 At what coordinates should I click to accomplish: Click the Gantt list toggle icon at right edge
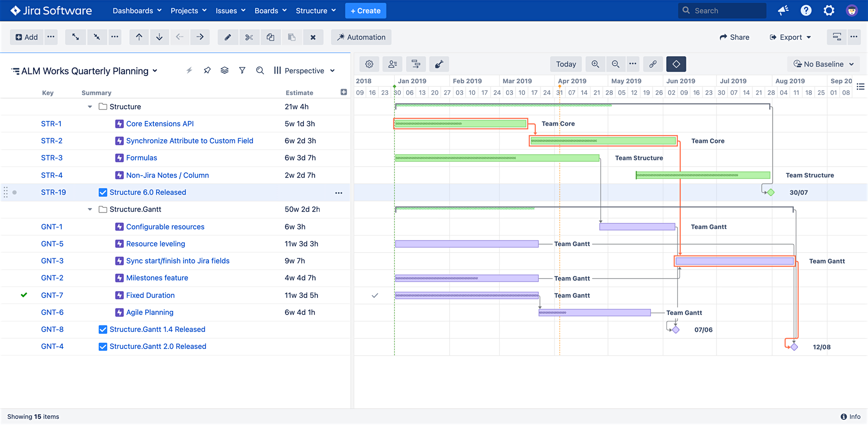click(x=860, y=86)
